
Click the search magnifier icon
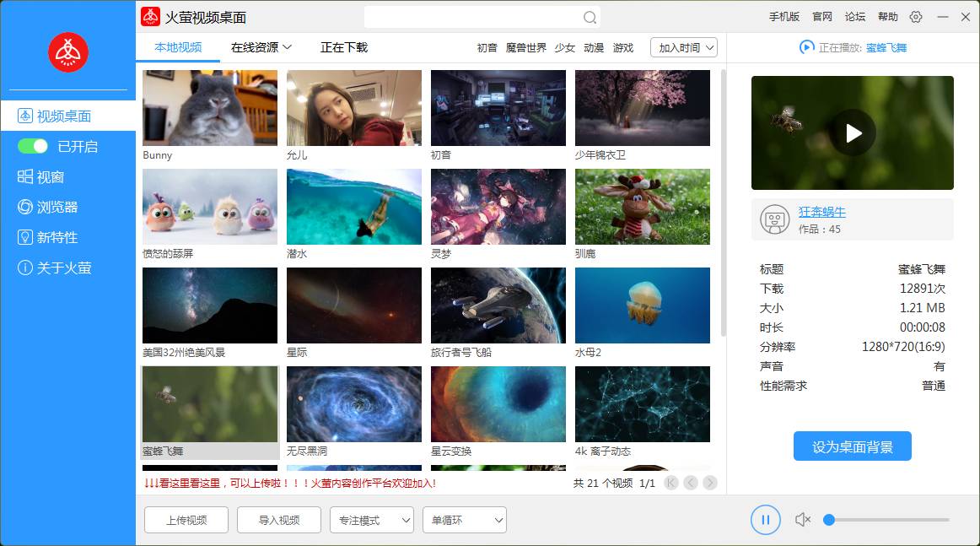coord(590,18)
